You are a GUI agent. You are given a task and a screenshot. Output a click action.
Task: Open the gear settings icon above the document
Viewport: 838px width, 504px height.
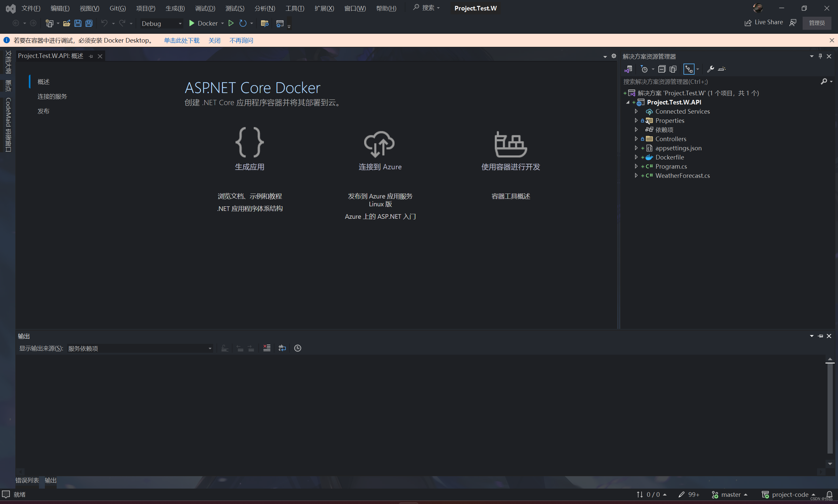coord(614,56)
